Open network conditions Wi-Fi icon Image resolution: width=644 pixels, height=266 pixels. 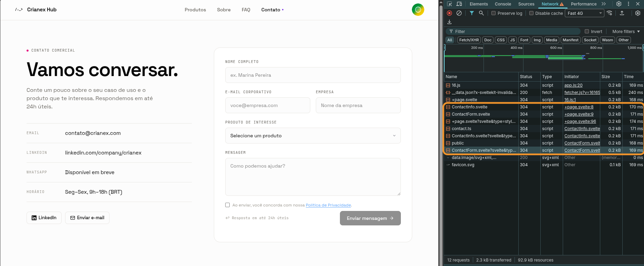[610, 13]
